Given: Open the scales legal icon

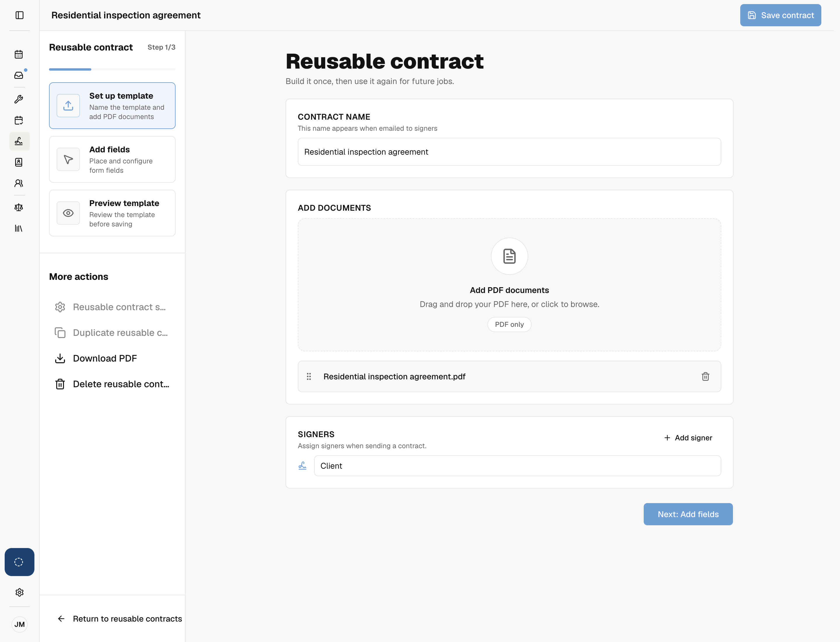Looking at the screenshot, I should [x=19, y=207].
